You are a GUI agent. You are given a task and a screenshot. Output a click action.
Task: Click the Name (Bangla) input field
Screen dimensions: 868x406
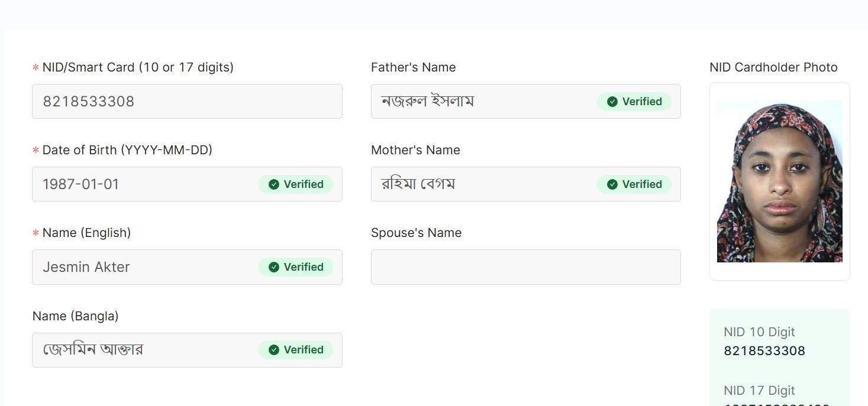142,350
